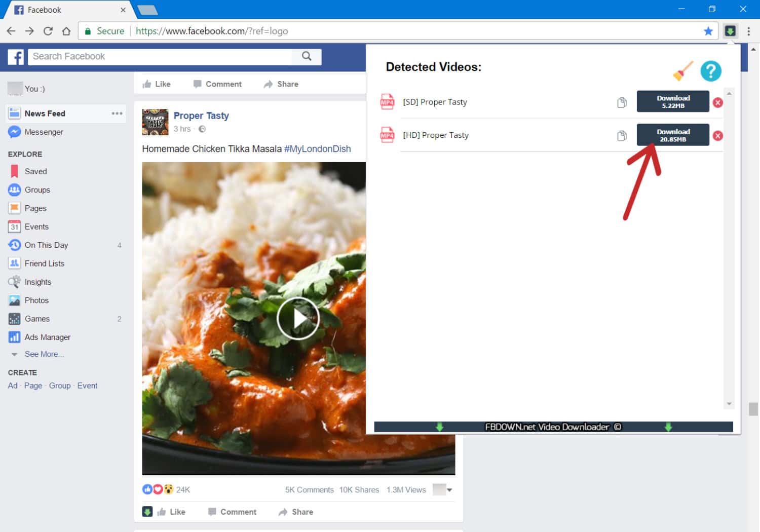Click the FBDOWN.net Video Downloader banner
The image size is (760, 532).
[553, 427]
